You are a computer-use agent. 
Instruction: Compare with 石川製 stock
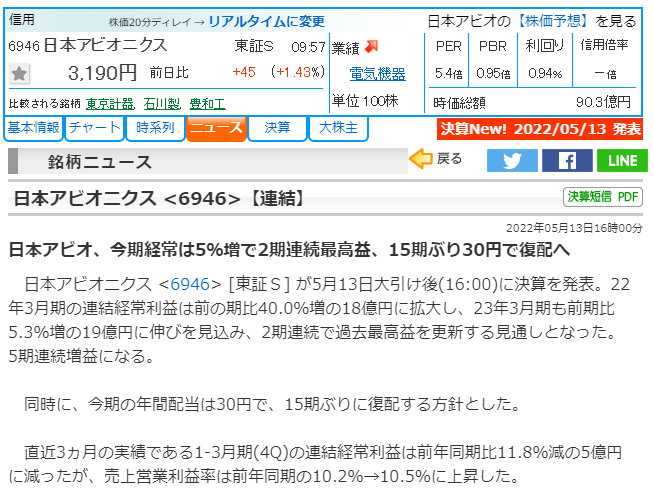[162, 103]
